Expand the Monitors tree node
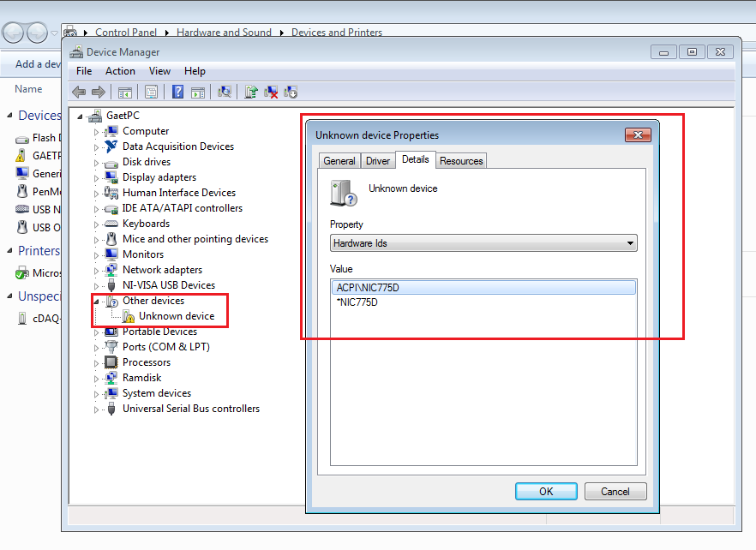 coord(96,255)
